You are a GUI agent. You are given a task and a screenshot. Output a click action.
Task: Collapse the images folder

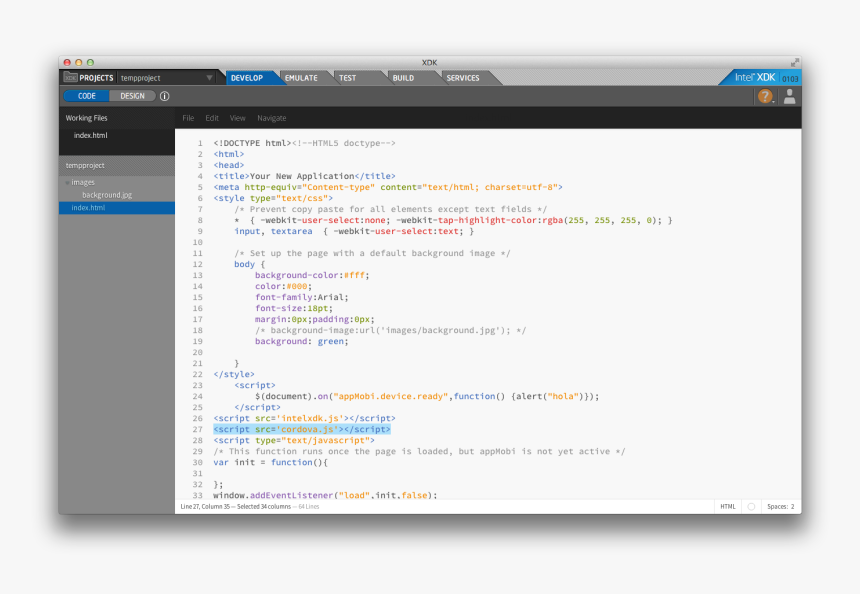click(x=67, y=183)
